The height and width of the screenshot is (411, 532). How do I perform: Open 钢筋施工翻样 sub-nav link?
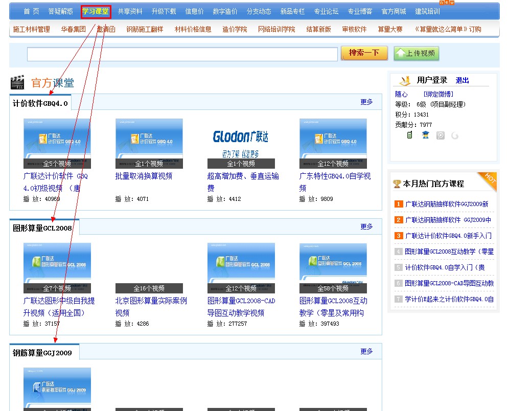145,30
